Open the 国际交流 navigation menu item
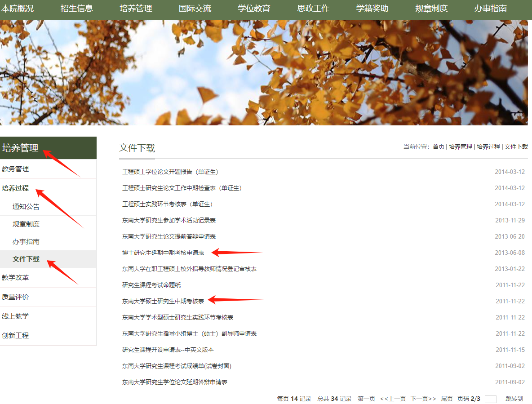Viewport: 532px width, 404px height. (x=195, y=9)
